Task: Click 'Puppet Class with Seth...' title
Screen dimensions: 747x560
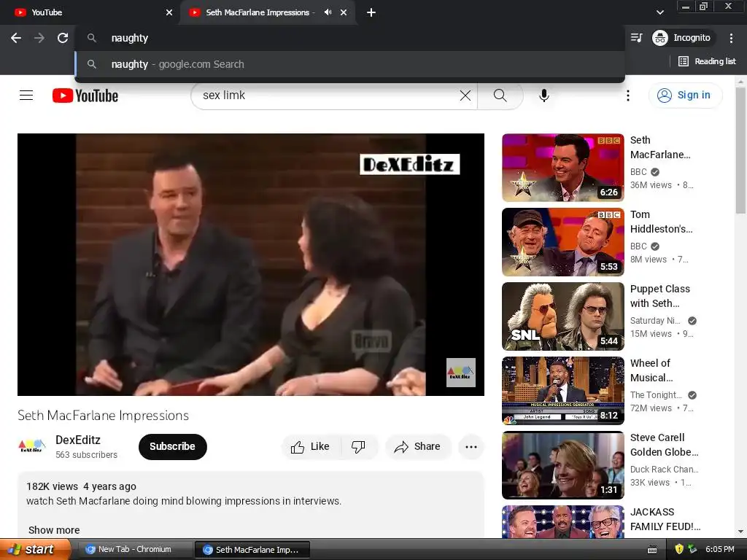Action: [x=659, y=296]
